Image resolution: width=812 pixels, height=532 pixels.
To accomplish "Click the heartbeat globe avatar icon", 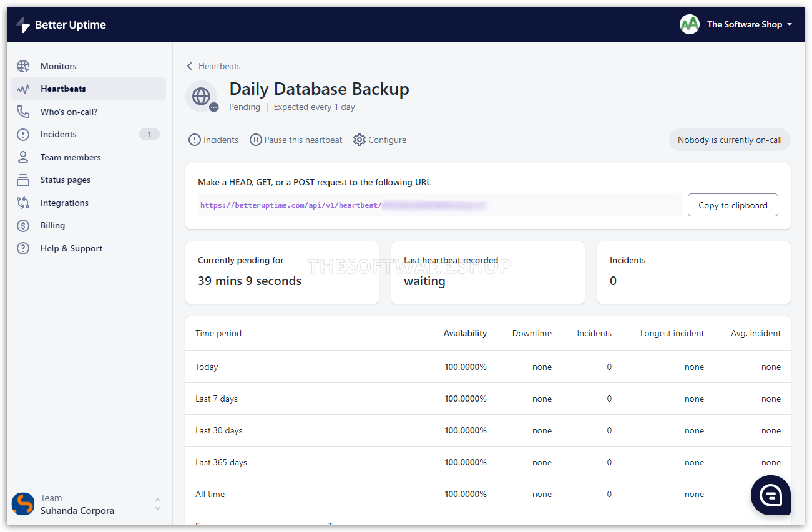I will [x=201, y=96].
